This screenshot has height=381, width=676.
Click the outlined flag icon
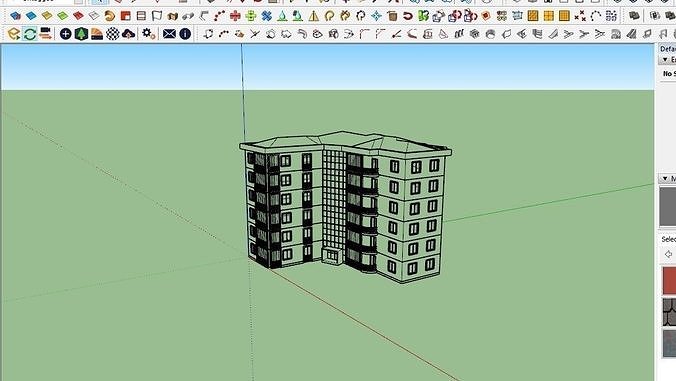pos(157,16)
